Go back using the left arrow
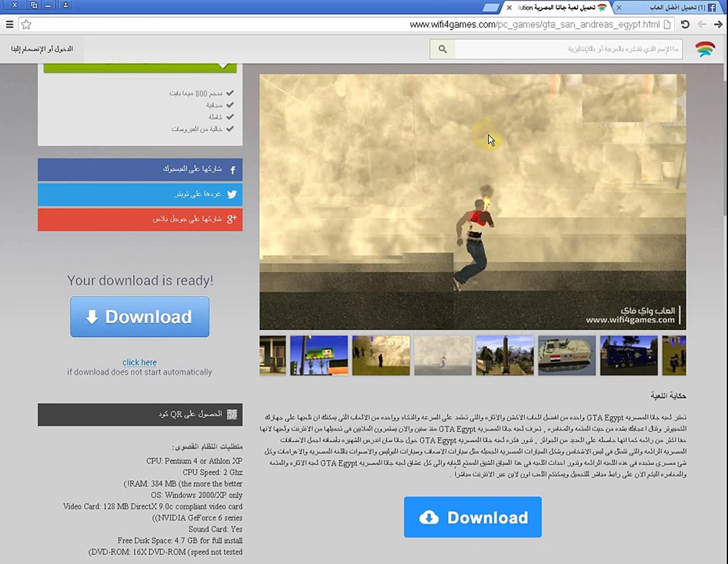Image resolution: width=728 pixels, height=564 pixels. tap(702, 25)
